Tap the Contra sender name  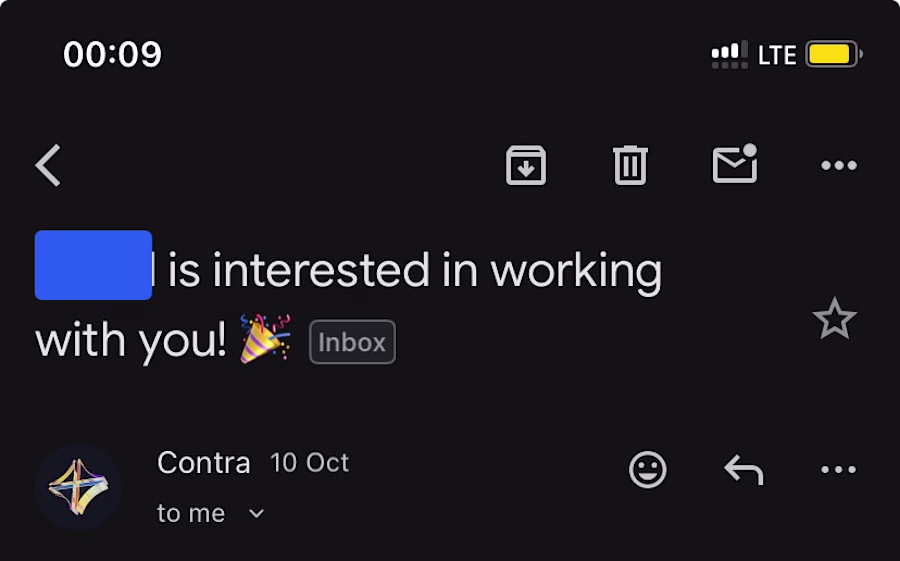point(204,463)
